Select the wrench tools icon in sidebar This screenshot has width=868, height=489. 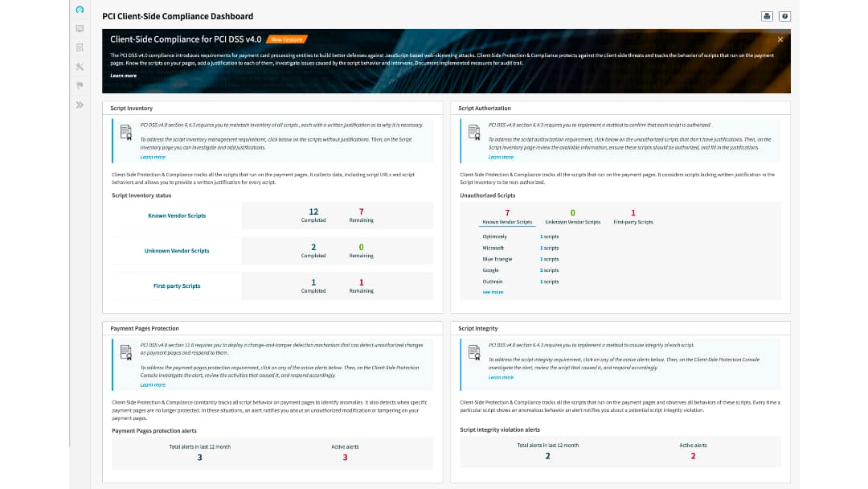pyautogui.click(x=79, y=67)
